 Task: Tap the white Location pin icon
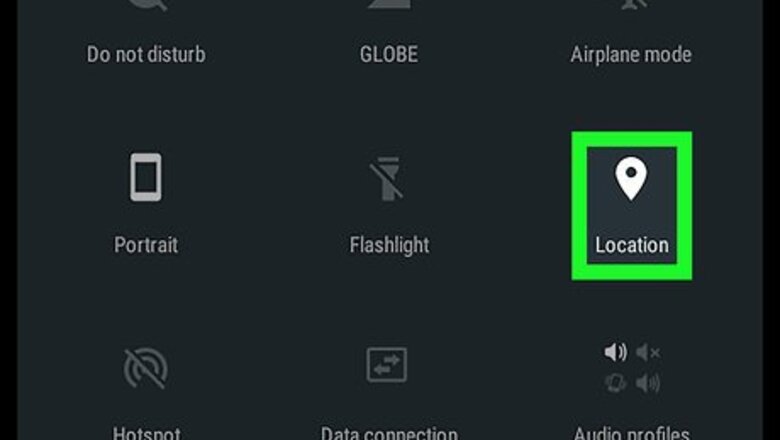coord(631,178)
